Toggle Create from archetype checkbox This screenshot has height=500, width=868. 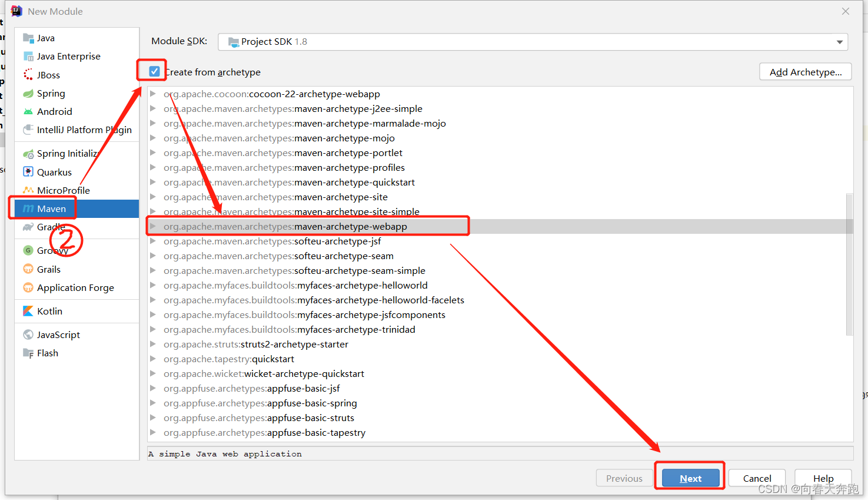(154, 71)
